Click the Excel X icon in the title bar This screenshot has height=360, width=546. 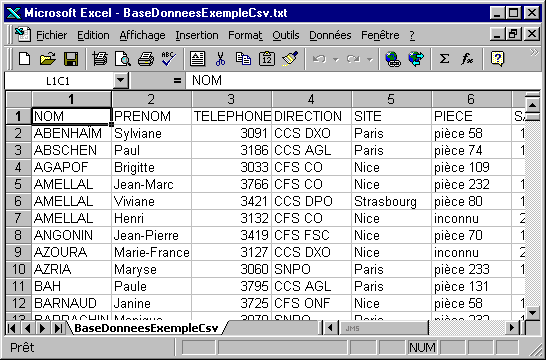coord(13,13)
